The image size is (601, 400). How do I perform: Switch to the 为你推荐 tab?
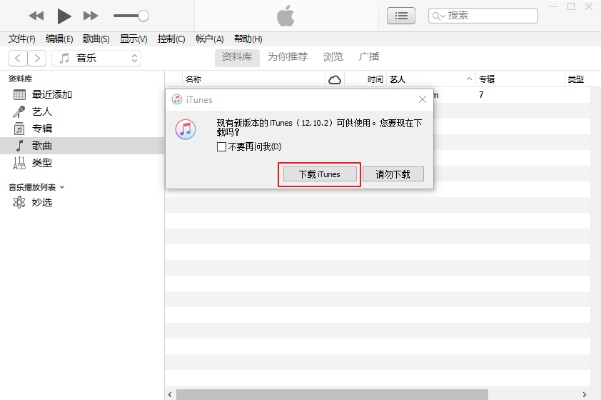point(286,57)
